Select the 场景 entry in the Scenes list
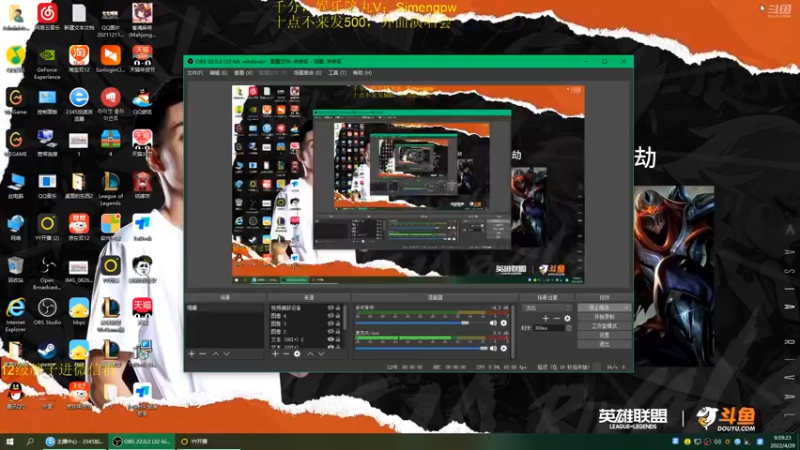The width and height of the screenshot is (800, 450). pyautogui.click(x=225, y=308)
